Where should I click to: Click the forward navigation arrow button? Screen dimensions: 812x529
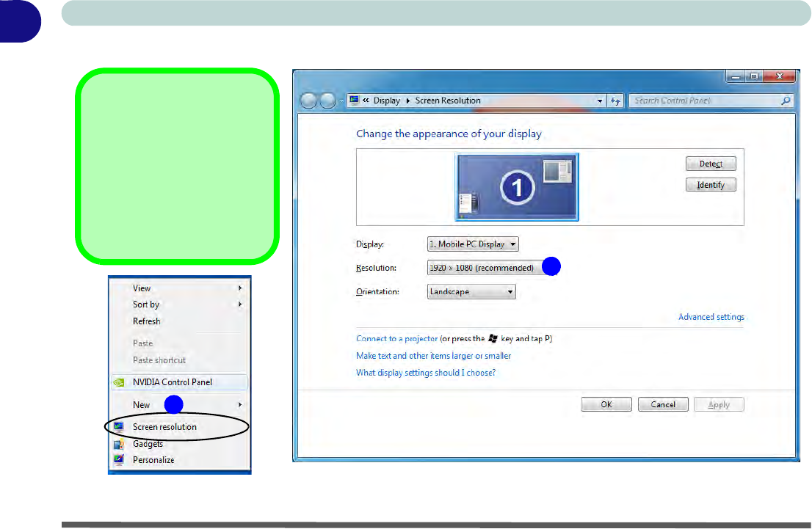tap(327, 101)
